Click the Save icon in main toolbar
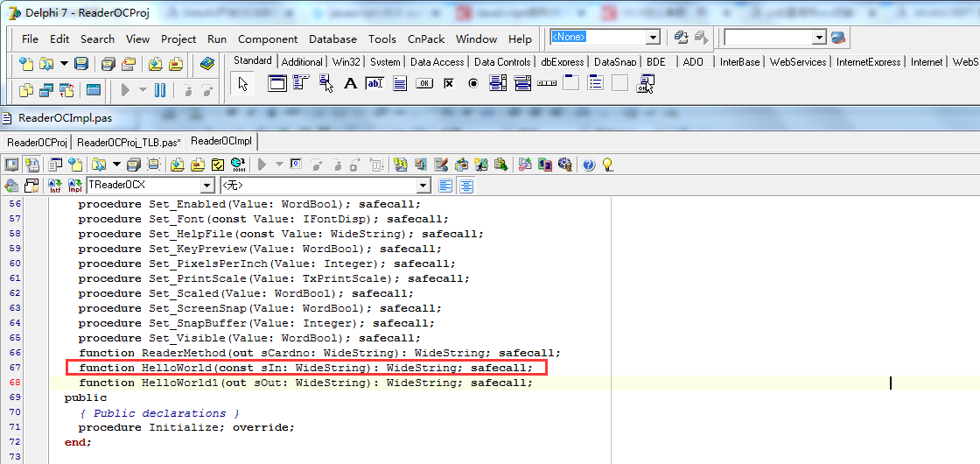980x464 pixels. (x=81, y=63)
